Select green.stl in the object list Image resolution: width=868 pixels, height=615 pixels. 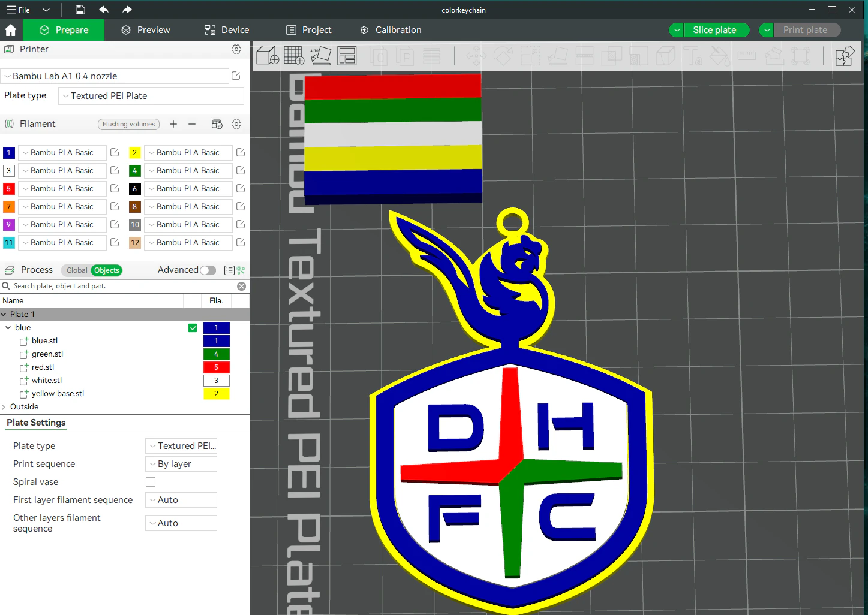(47, 354)
